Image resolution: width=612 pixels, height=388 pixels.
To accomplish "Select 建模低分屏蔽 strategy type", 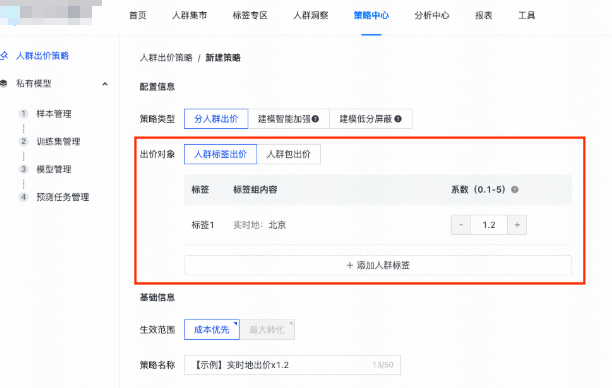I will point(370,119).
